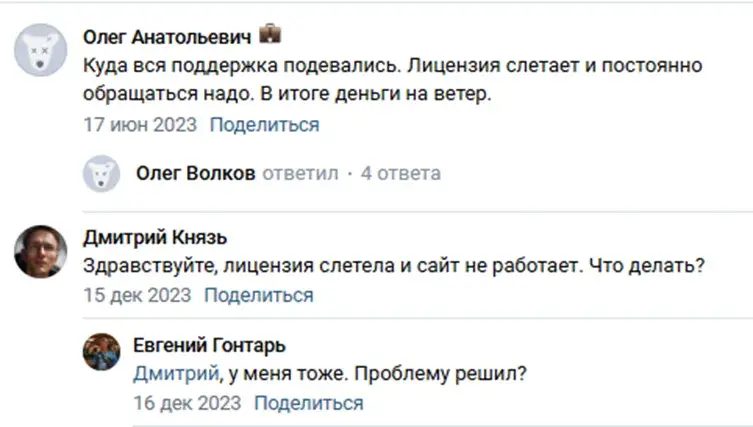Expand the '4 ответа' replies thread

point(401,173)
